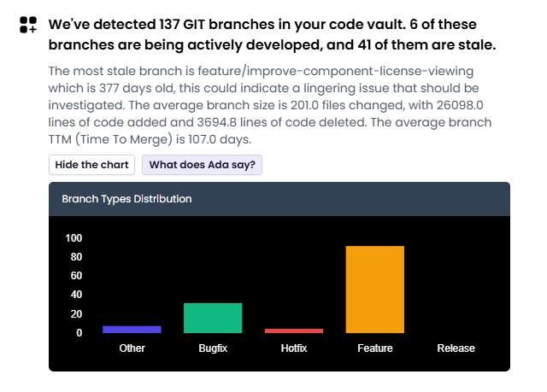Screen dimensions: 547x392
Task: Select the Bugfix axis label
Action: tap(213, 348)
